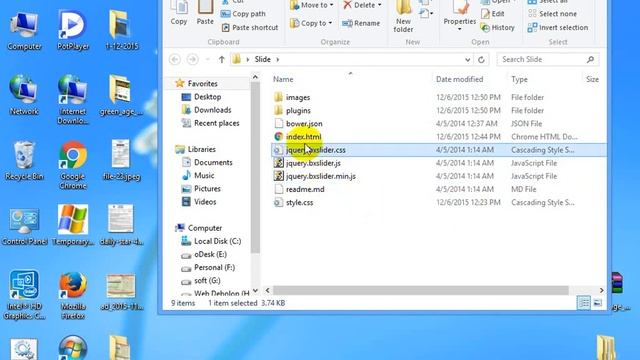Open the oDesk (E:) drive
Image resolution: width=640 pixels, height=360 pixels.
click(210, 254)
